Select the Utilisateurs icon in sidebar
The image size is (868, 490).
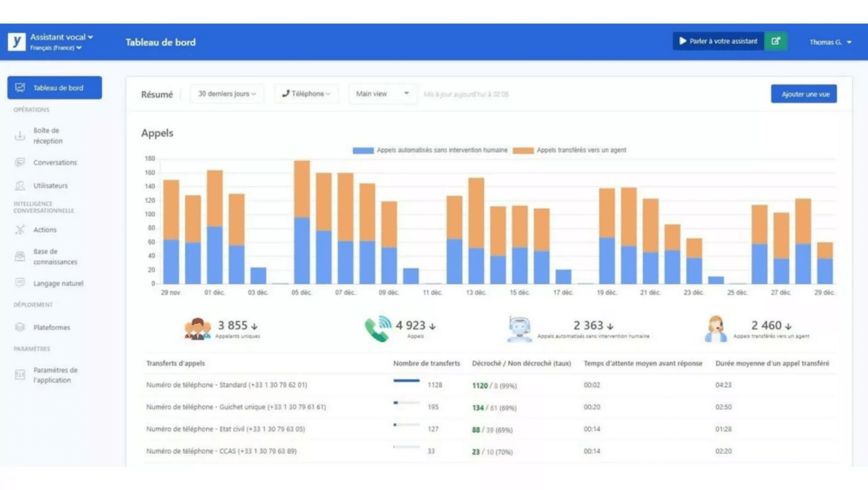coord(20,186)
